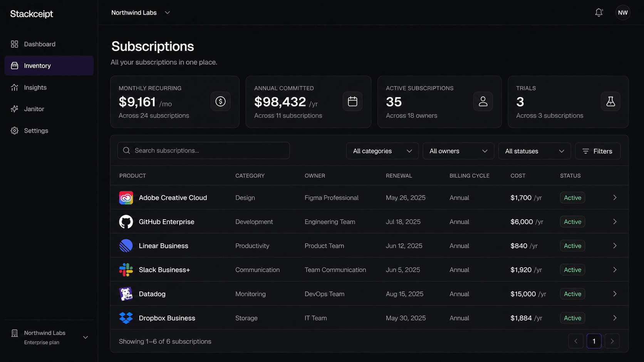Go to previous page of subscriptions
Image resolution: width=644 pixels, height=362 pixels.
[x=576, y=341]
